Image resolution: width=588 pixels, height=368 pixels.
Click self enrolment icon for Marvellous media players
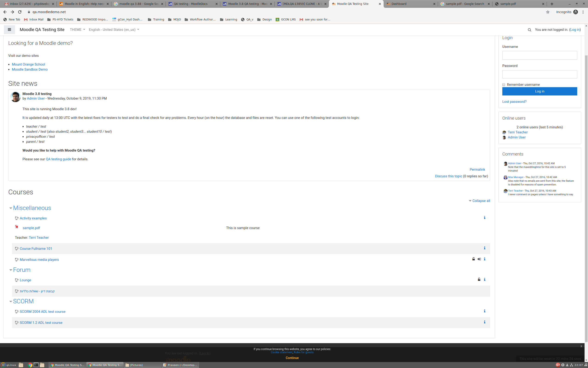(479, 259)
